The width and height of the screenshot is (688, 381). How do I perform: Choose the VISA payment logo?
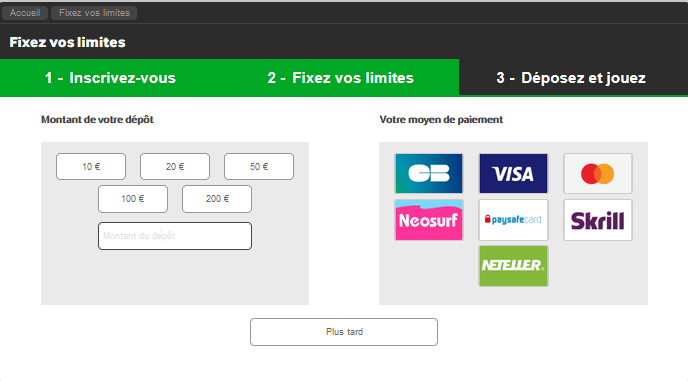(513, 173)
